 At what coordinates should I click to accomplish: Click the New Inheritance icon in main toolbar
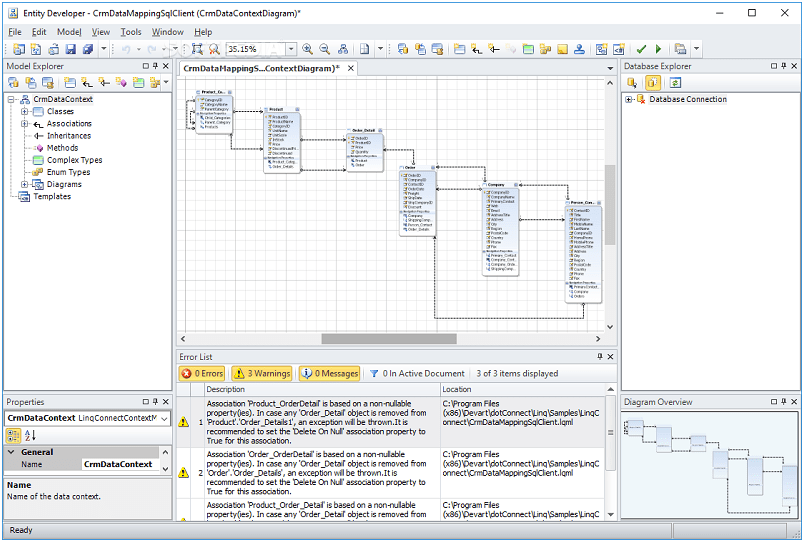494,49
